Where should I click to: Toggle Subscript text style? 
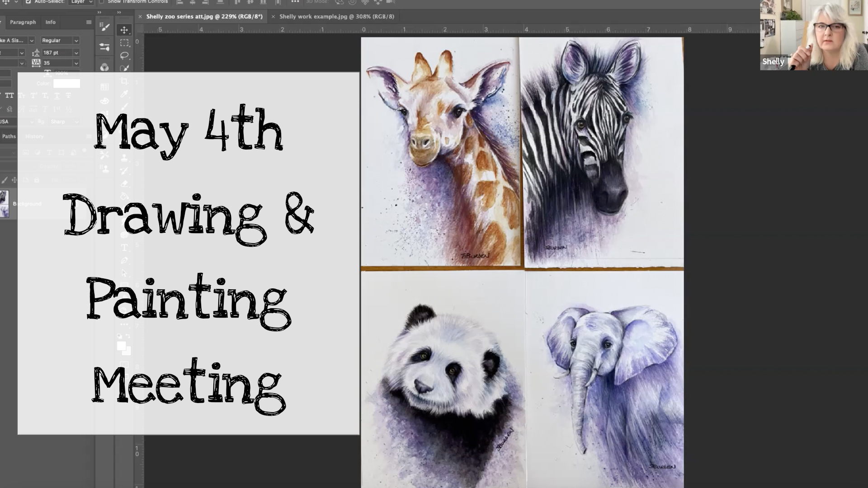pyautogui.click(x=45, y=96)
